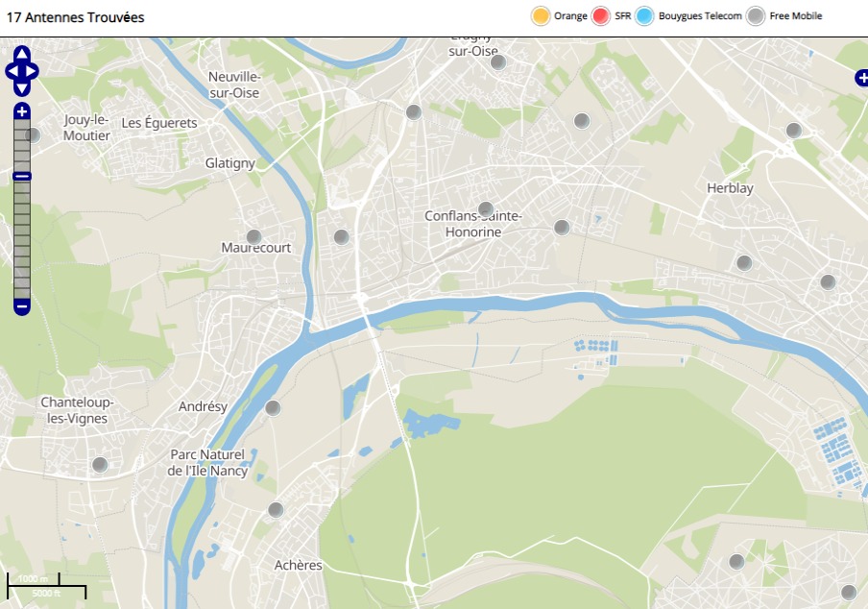Select the antenna marker northeast of the Herblay label
This screenshot has width=868, height=609.
[x=794, y=130]
